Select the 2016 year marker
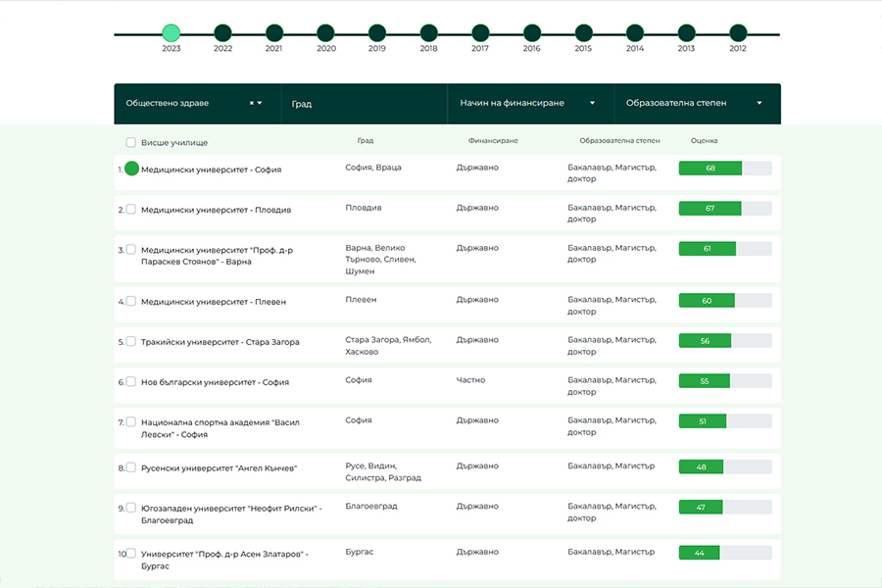Viewport: 882px width, 588px height. (x=531, y=33)
